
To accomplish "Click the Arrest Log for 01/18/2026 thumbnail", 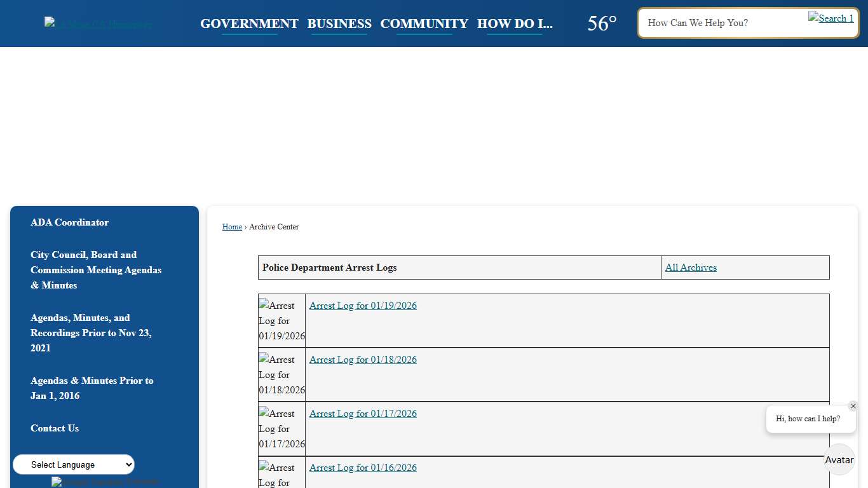I will [x=281, y=374].
